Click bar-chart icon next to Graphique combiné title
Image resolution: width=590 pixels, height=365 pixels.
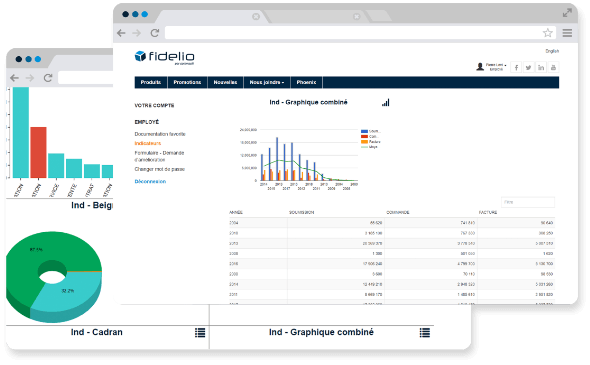(386, 102)
